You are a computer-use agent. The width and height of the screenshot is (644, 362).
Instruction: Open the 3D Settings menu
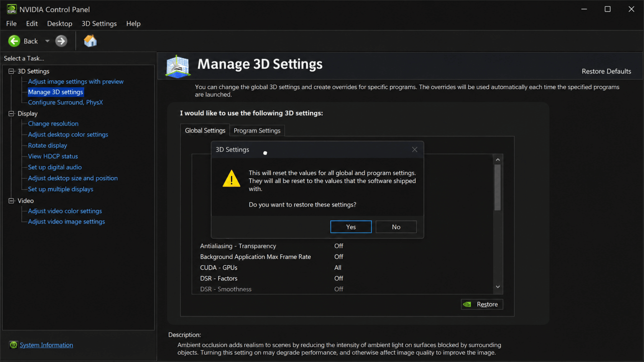click(99, 23)
